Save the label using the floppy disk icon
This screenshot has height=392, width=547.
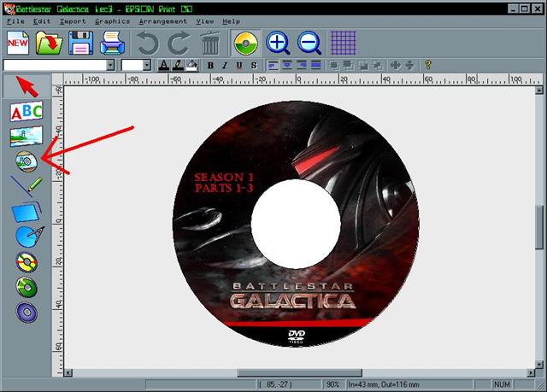click(x=80, y=43)
